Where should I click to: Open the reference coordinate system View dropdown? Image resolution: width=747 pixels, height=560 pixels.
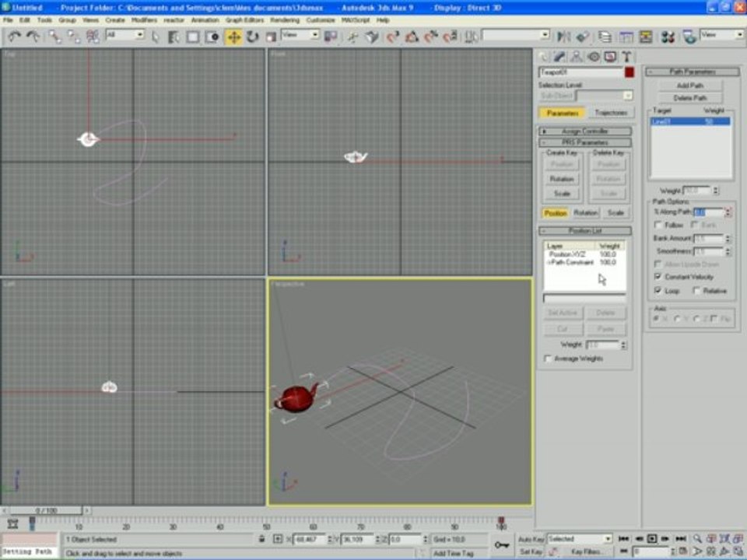point(300,35)
